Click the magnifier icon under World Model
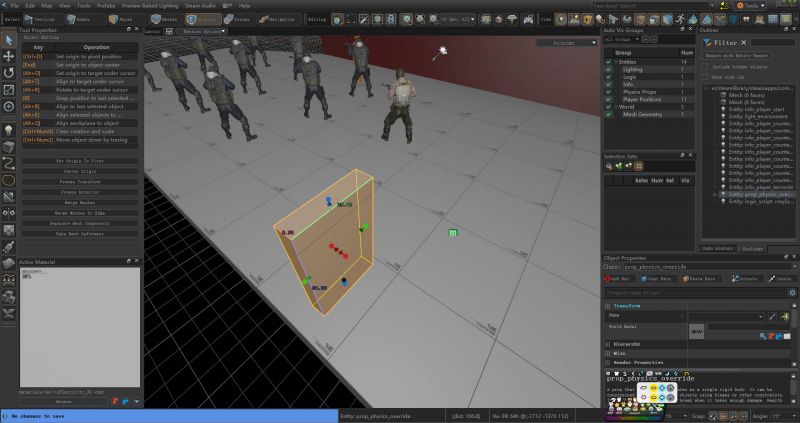 pyautogui.click(x=763, y=336)
